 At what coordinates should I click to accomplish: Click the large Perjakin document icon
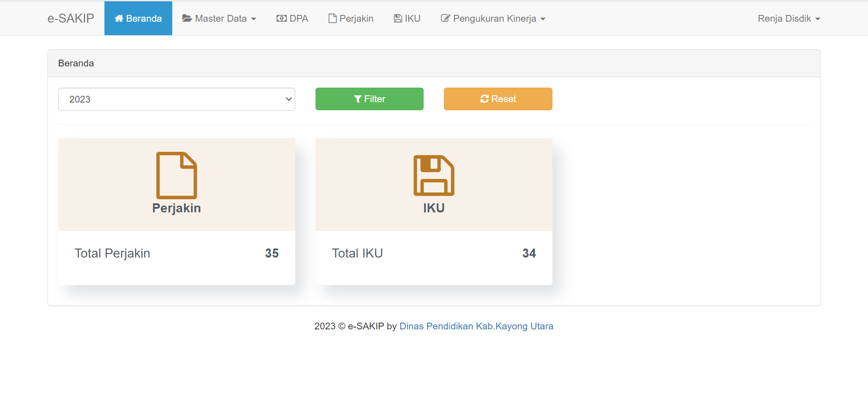click(176, 175)
